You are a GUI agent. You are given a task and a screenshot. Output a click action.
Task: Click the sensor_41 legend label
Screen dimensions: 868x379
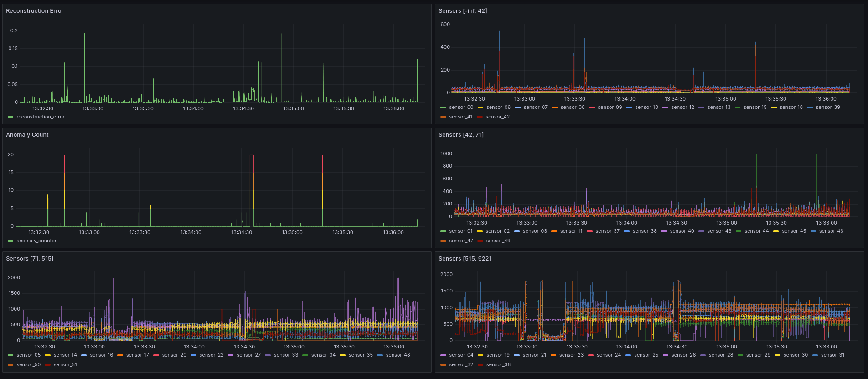coord(461,117)
